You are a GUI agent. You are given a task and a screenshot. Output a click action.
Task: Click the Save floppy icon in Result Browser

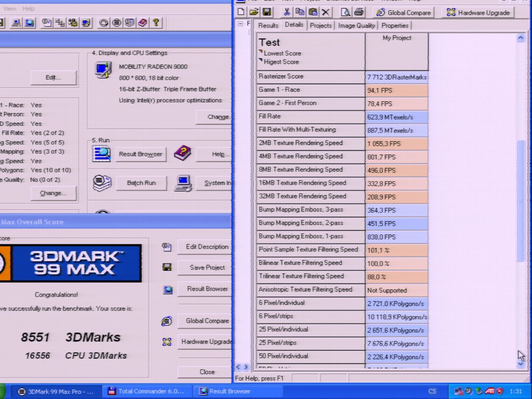267,12
